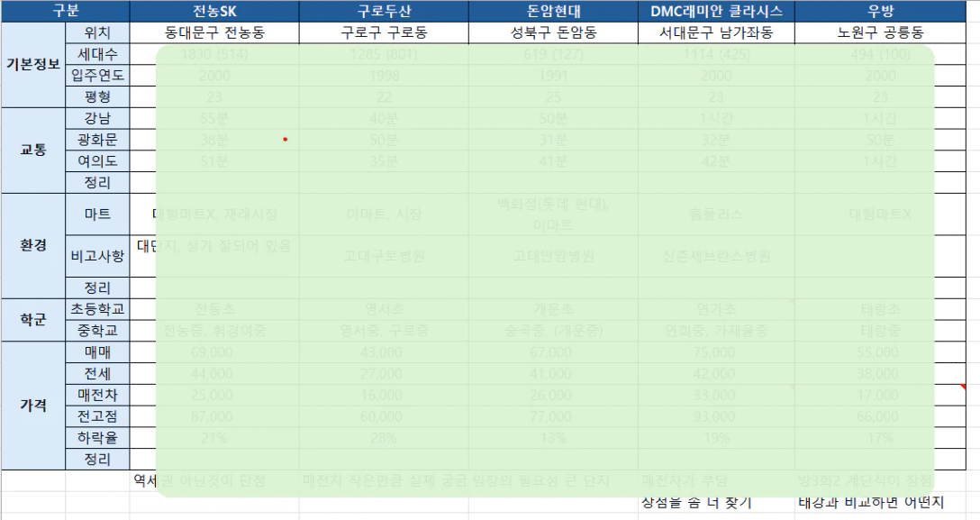Click the 40분 cell

tap(384, 118)
